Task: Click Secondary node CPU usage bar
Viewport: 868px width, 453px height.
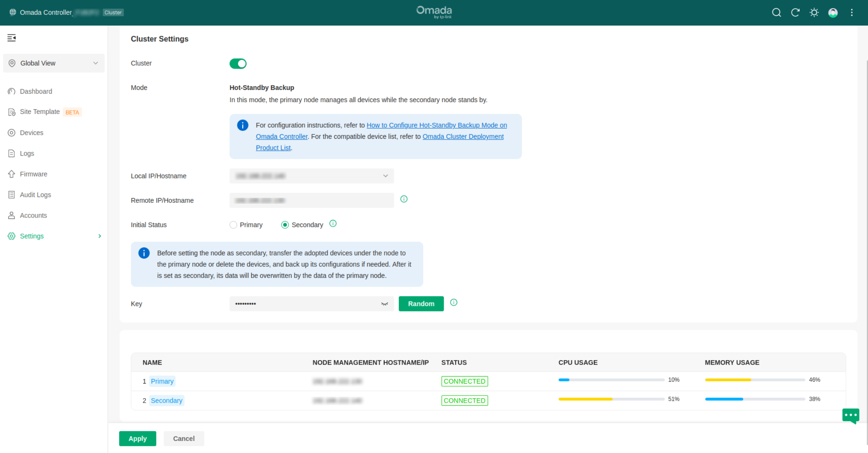Action: pyautogui.click(x=612, y=399)
